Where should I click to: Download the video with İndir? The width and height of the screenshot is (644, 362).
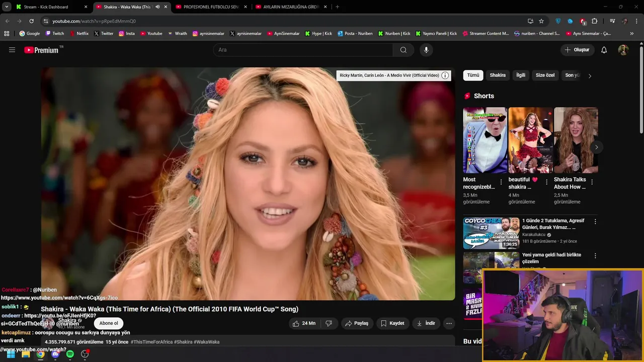(x=426, y=323)
